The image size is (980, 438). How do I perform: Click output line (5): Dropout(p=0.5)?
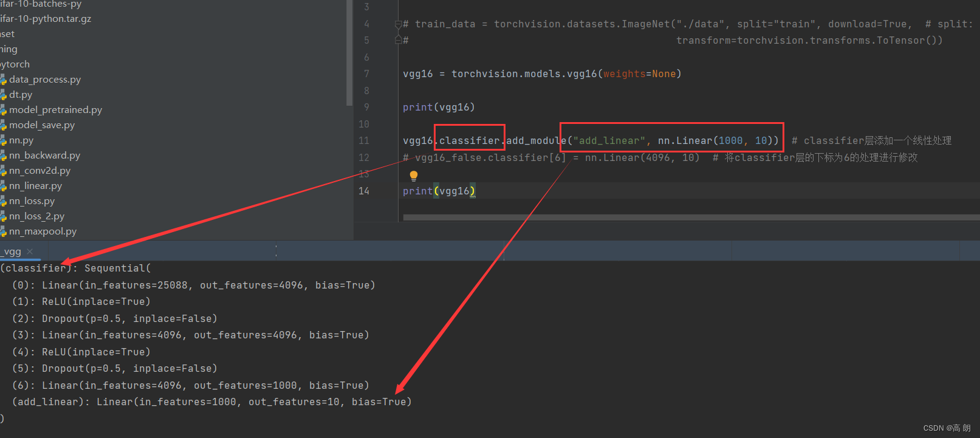(114, 368)
